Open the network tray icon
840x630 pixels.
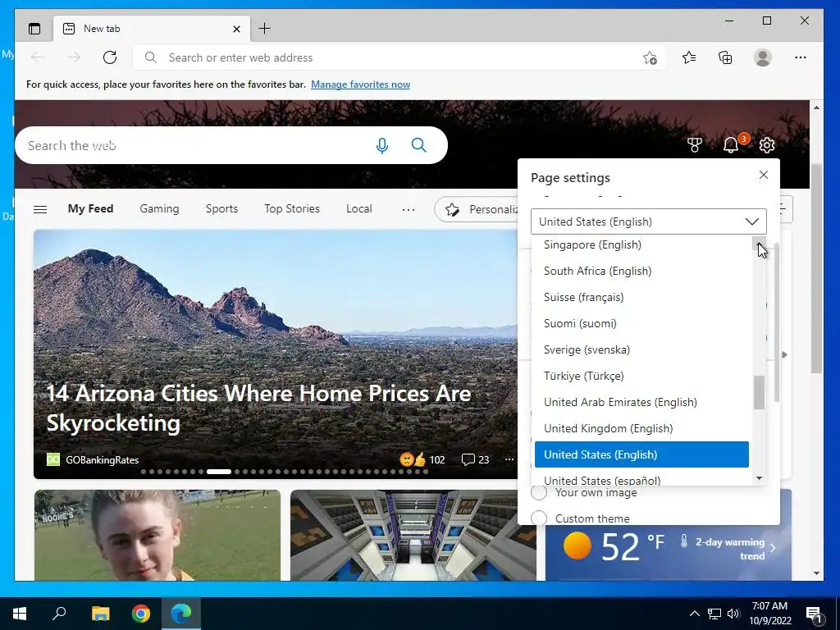pyautogui.click(x=714, y=614)
